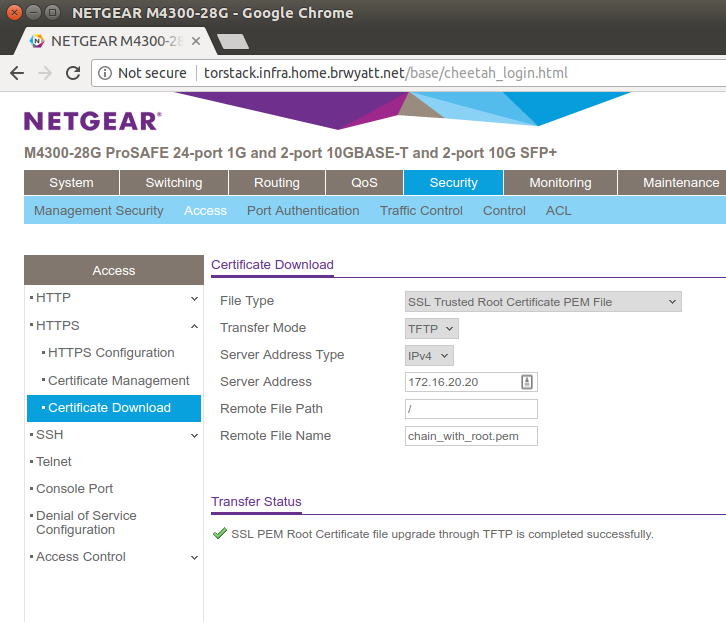
Task: Open Console Port settings link
Action: pos(74,489)
